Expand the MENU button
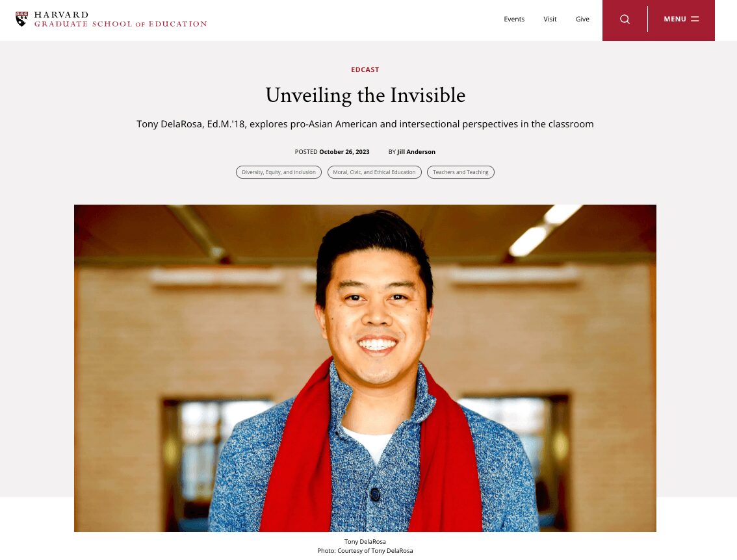 tap(681, 19)
